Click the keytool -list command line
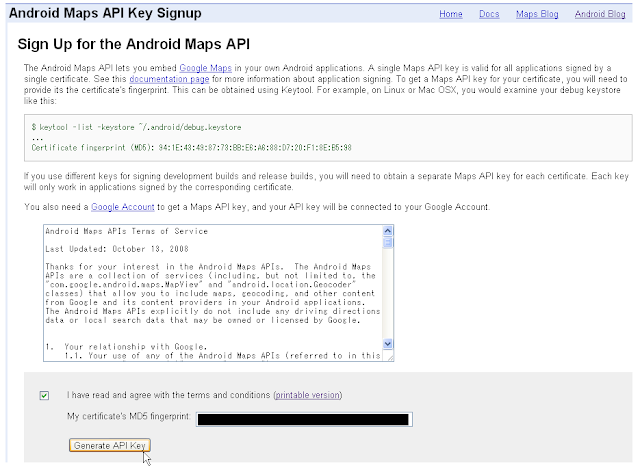 click(136, 127)
